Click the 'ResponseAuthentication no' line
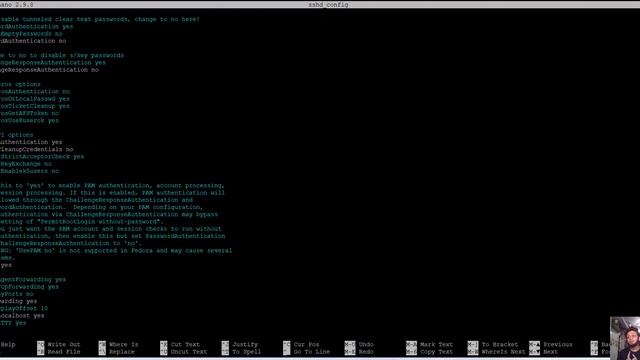This screenshot has height=360, width=640. (x=49, y=70)
